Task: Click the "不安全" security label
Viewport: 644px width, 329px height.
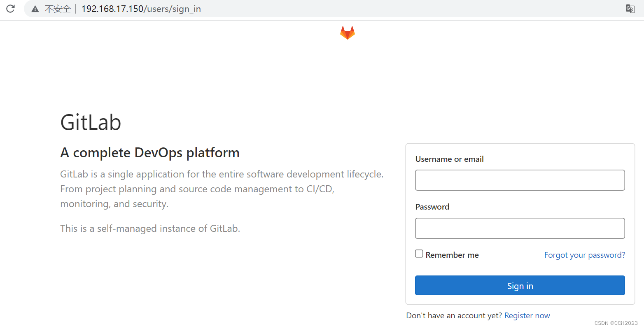Action: 57,8
